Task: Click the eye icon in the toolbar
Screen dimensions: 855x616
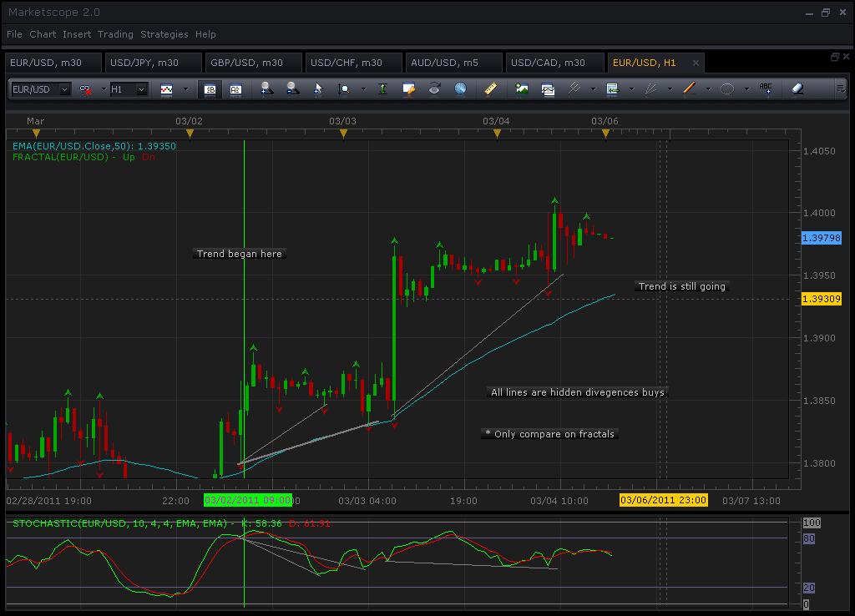Action: coord(434,88)
